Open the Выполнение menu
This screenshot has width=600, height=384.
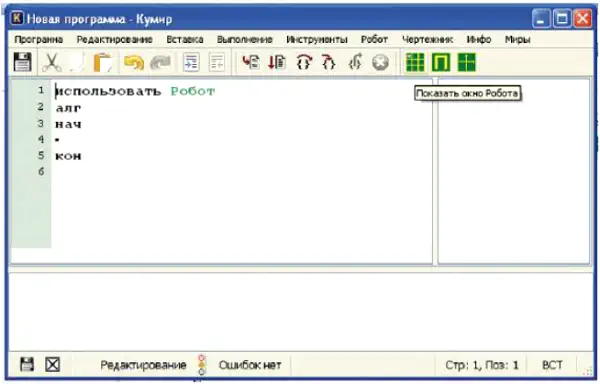(x=245, y=39)
